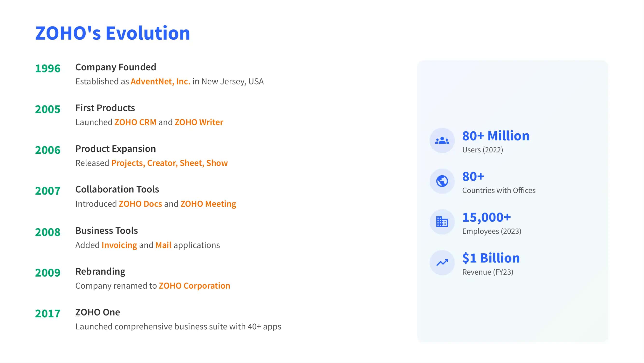Click the orange Mail text
The image size is (644, 363).
(163, 245)
